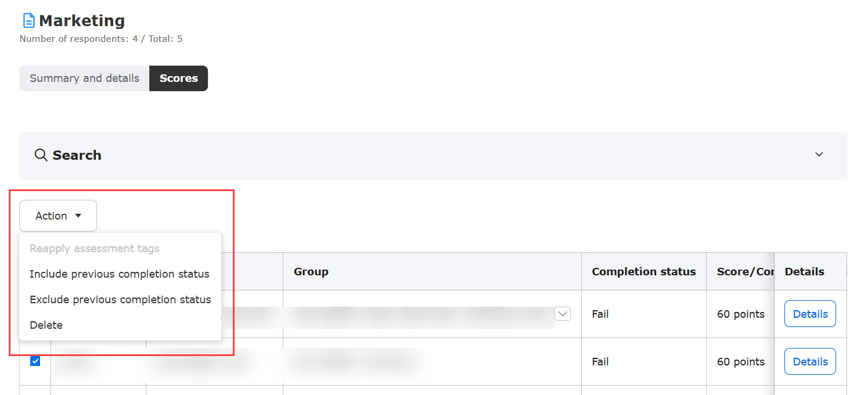Screen dimensions: 868x395
Task: Click the first row Fail status cell
Action: [x=600, y=314]
